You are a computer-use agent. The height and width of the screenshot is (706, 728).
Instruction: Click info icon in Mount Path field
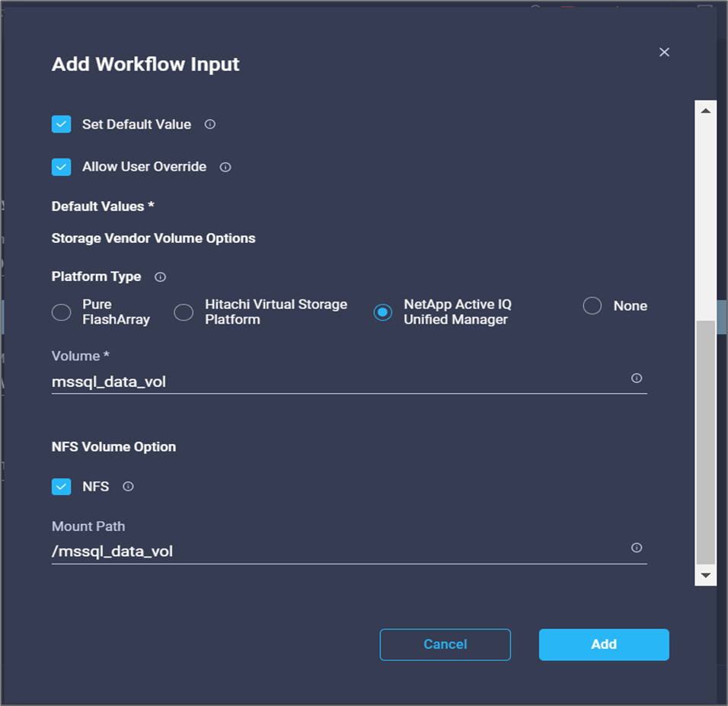637,548
